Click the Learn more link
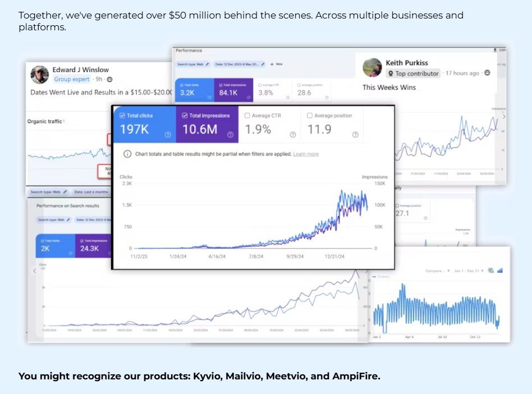This screenshot has height=394, width=532. coord(306,154)
